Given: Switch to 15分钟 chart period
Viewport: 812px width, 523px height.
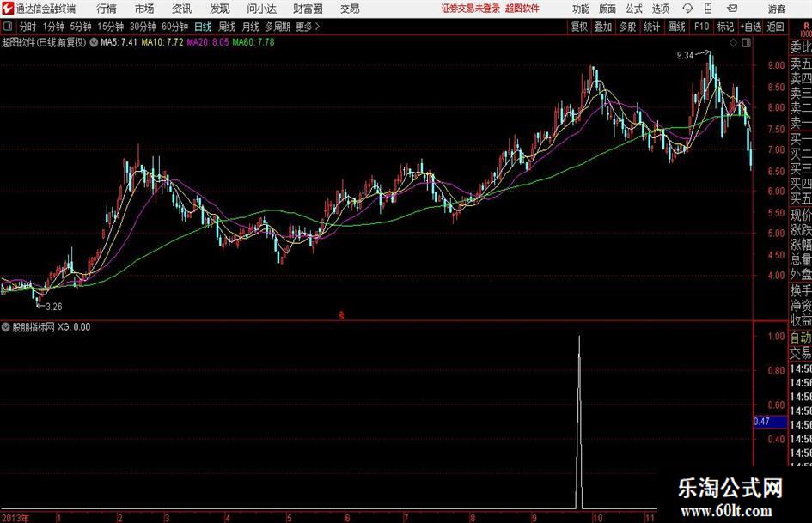Looking at the screenshot, I should click(x=111, y=27).
